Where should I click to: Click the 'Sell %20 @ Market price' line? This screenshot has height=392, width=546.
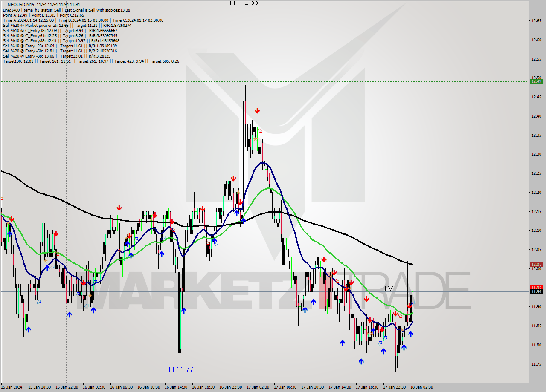click(x=67, y=25)
